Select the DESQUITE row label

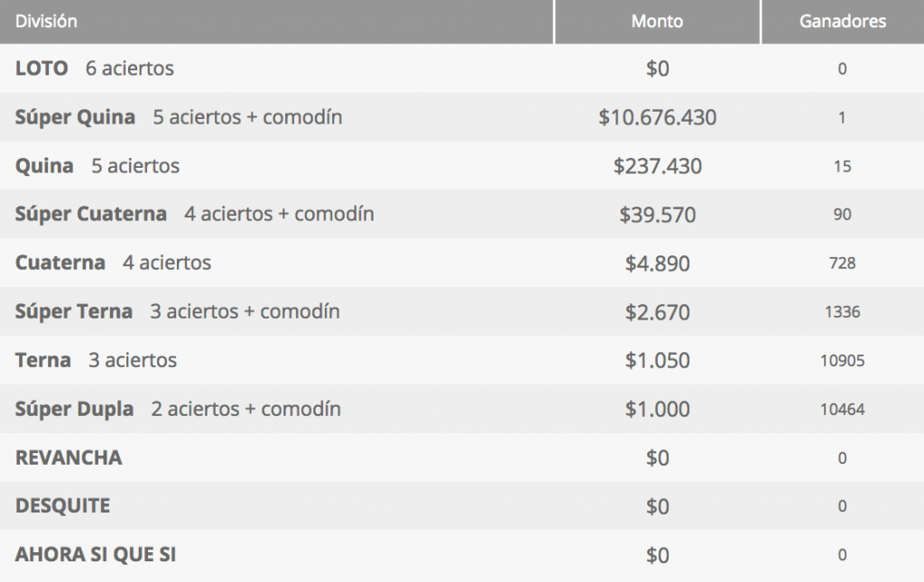pos(62,506)
